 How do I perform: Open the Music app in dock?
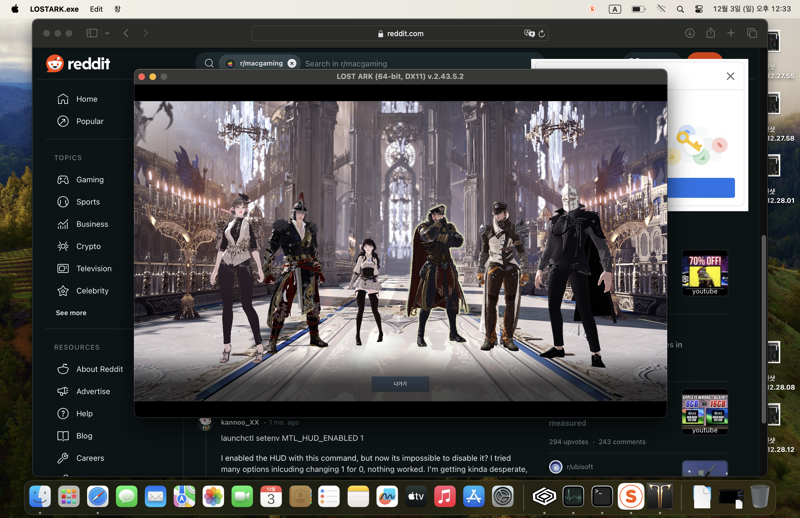(444, 496)
